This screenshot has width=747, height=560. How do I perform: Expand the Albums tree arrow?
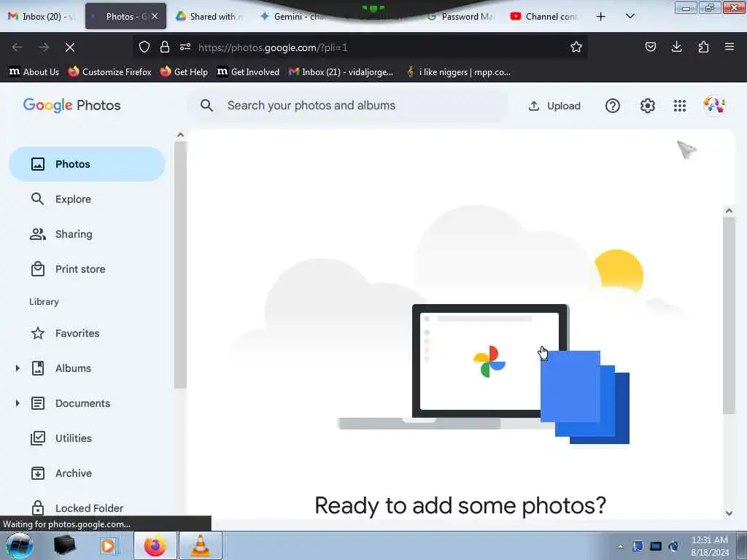tap(18, 368)
